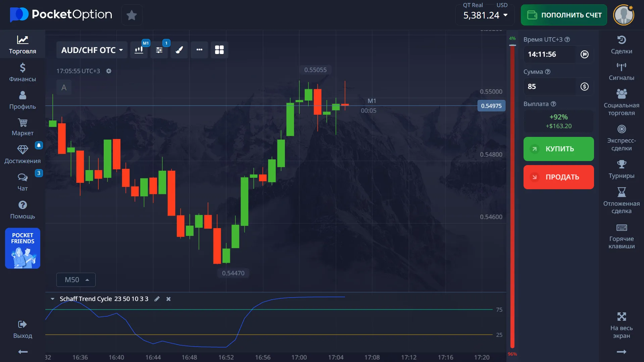The width and height of the screenshot is (644, 362).
Task: Select the drawing brush tool
Action: pos(179,50)
